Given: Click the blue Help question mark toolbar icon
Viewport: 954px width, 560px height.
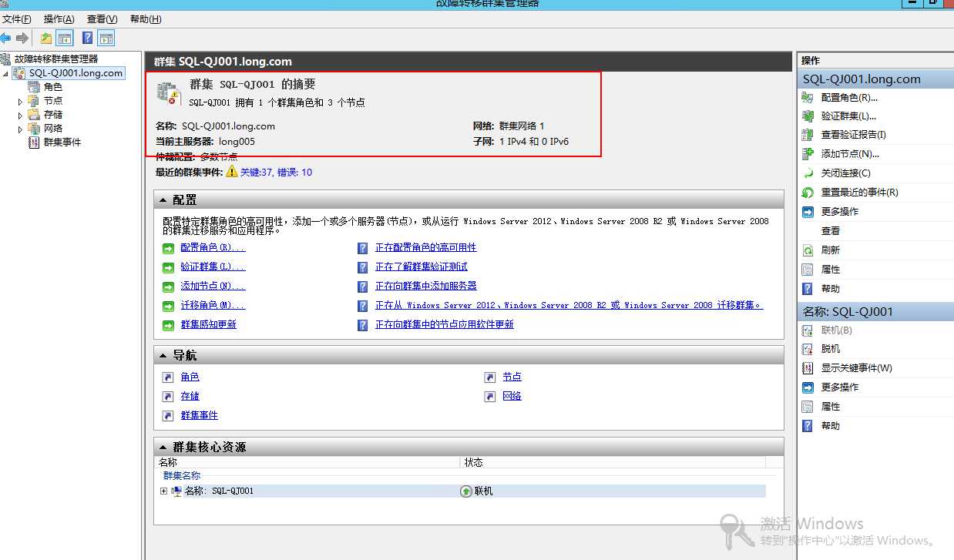Looking at the screenshot, I should (x=88, y=38).
